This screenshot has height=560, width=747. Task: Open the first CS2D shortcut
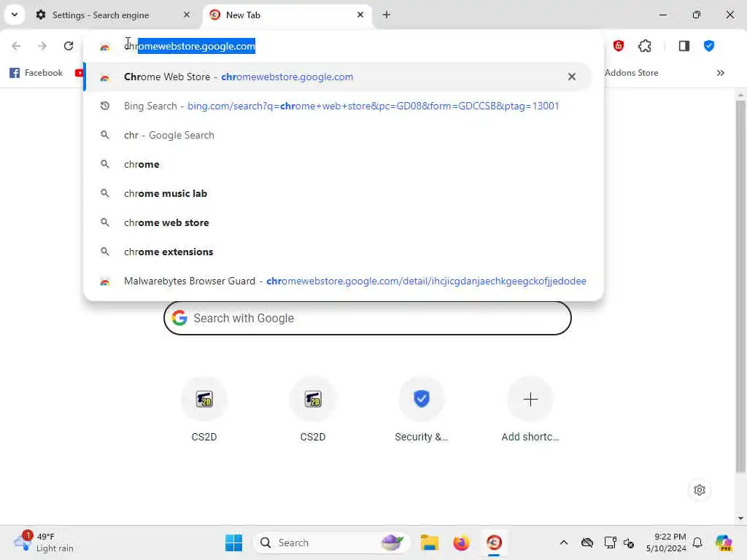click(204, 411)
